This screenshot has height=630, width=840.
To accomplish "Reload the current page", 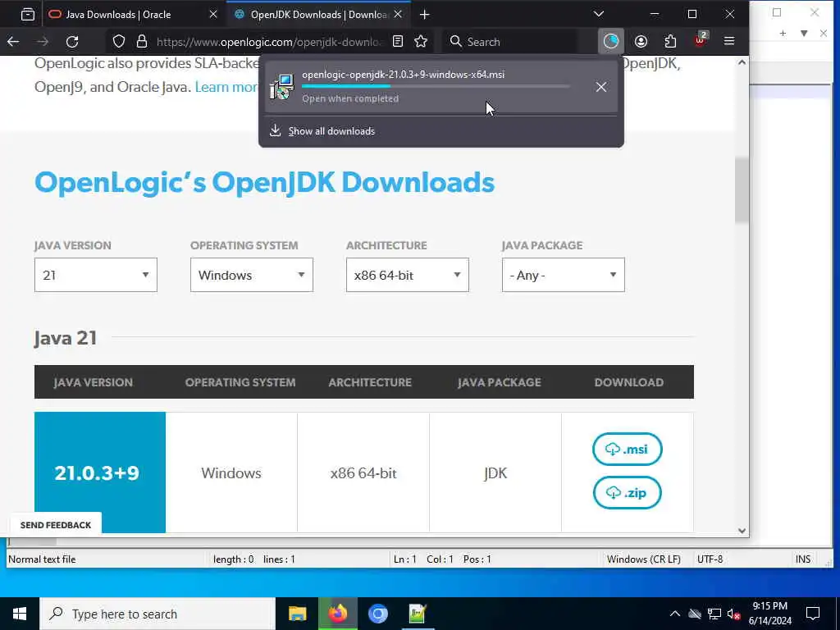I will (x=72, y=41).
